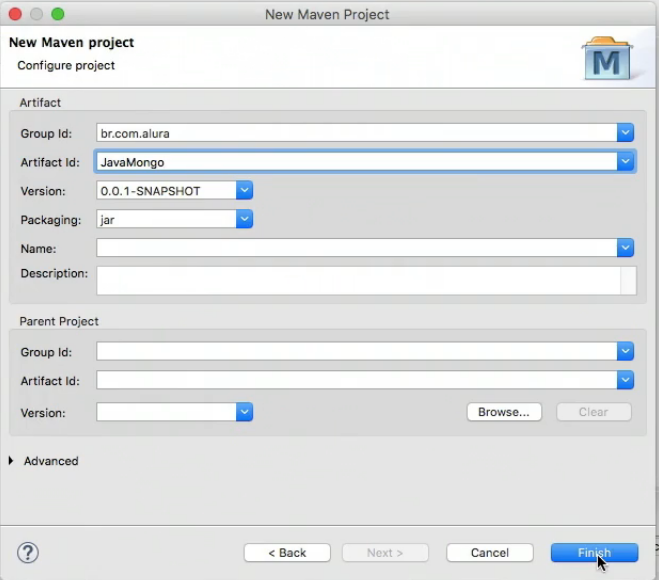The image size is (659, 580).
Task: Go to the previous page with Back
Action: click(287, 552)
